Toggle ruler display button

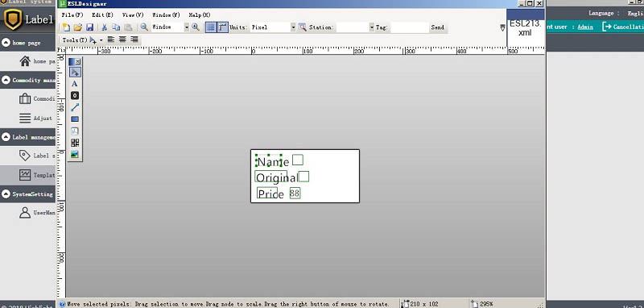coord(223,27)
